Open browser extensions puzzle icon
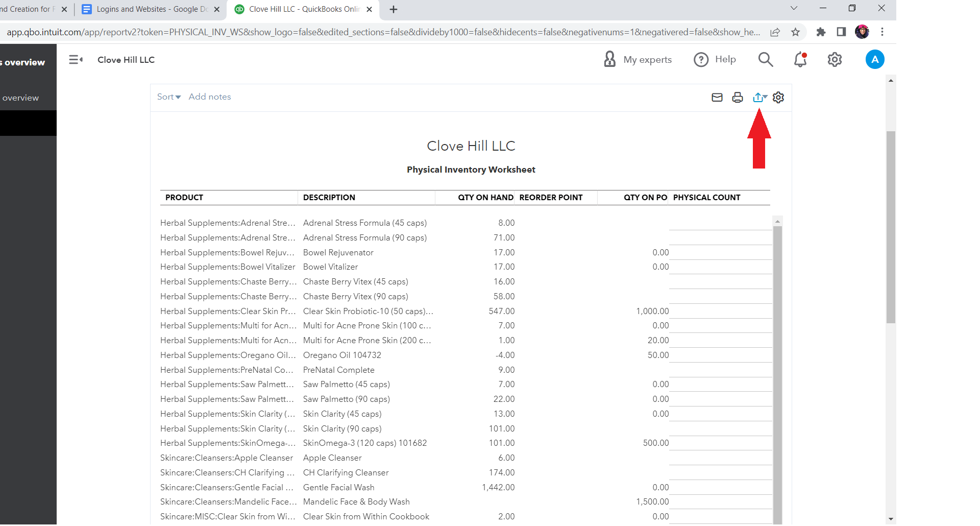This screenshot has height=526, width=980. (821, 32)
